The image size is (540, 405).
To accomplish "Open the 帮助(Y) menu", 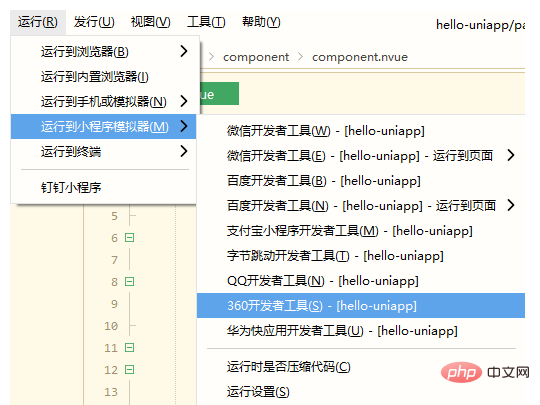I will click(x=261, y=22).
